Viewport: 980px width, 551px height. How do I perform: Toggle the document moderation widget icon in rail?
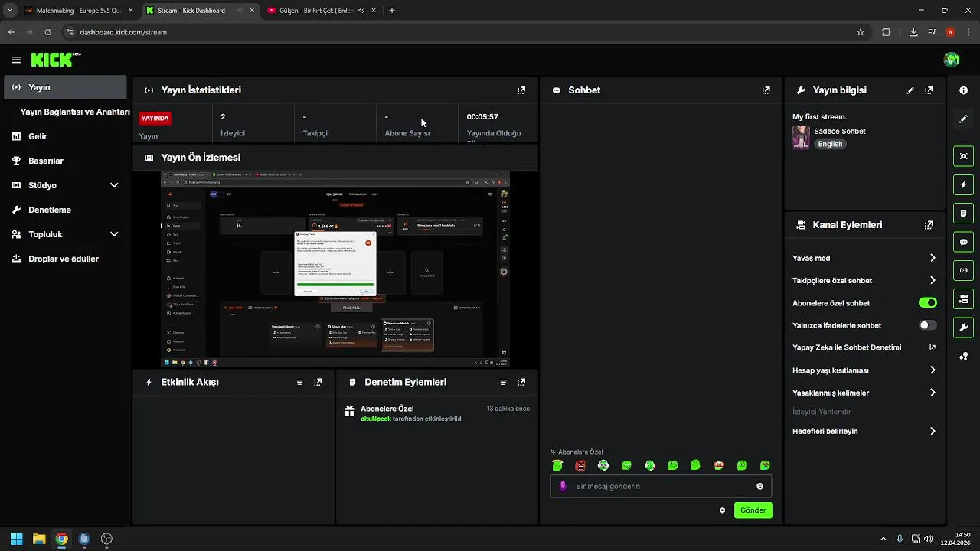(x=963, y=213)
